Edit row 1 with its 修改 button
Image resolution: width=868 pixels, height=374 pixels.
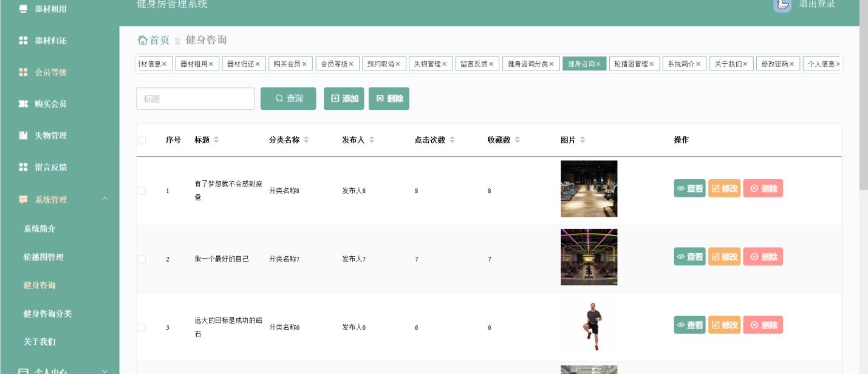(x=724, y=188)
